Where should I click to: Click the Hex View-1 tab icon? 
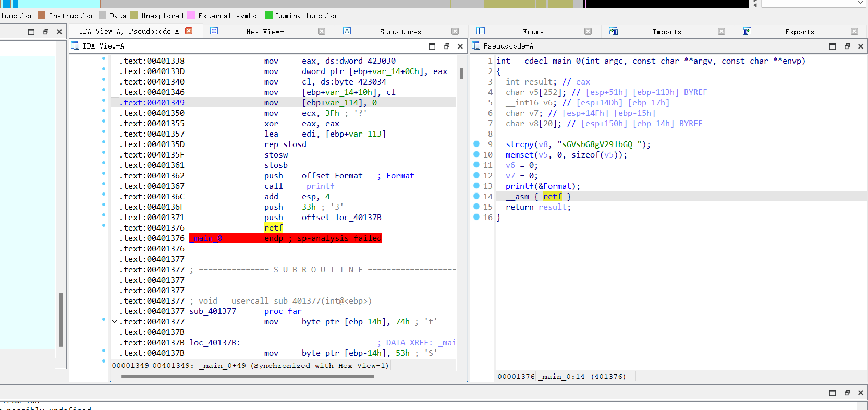[x=214, y=31]
